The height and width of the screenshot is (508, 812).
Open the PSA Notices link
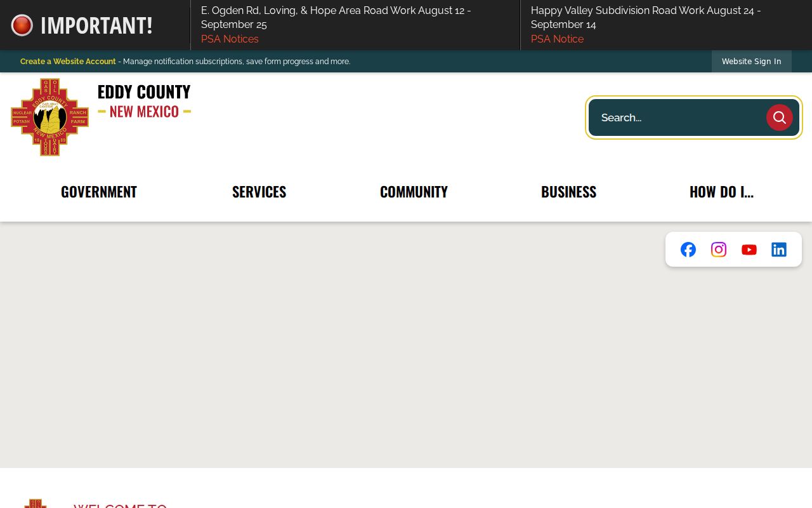tap(230, 39)
